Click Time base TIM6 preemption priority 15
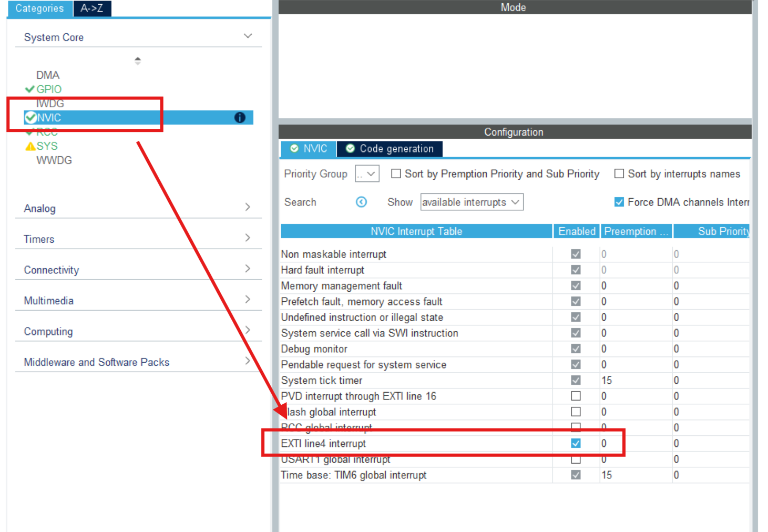 click(607, 475)
